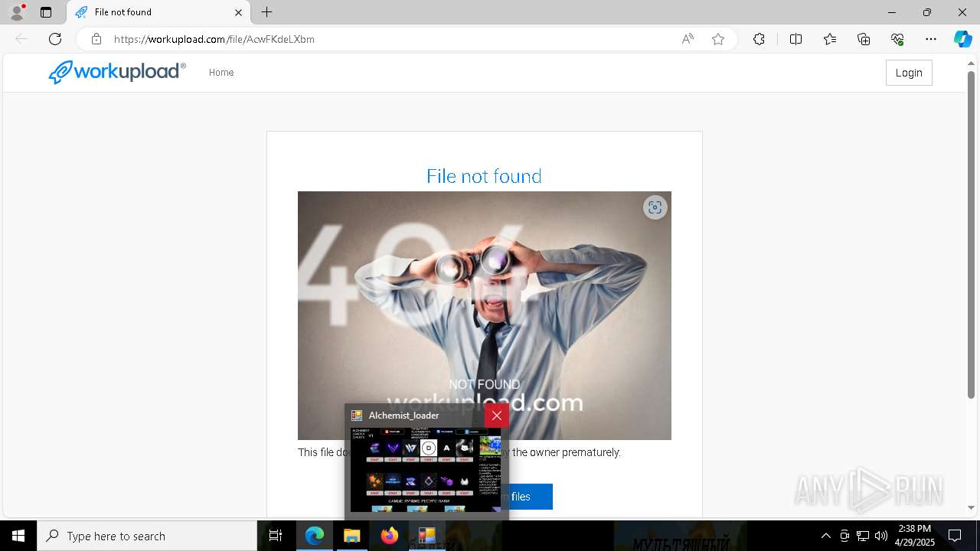Select the Home menu link
This screenshot has width=980, height=551.
coord(221,73)
